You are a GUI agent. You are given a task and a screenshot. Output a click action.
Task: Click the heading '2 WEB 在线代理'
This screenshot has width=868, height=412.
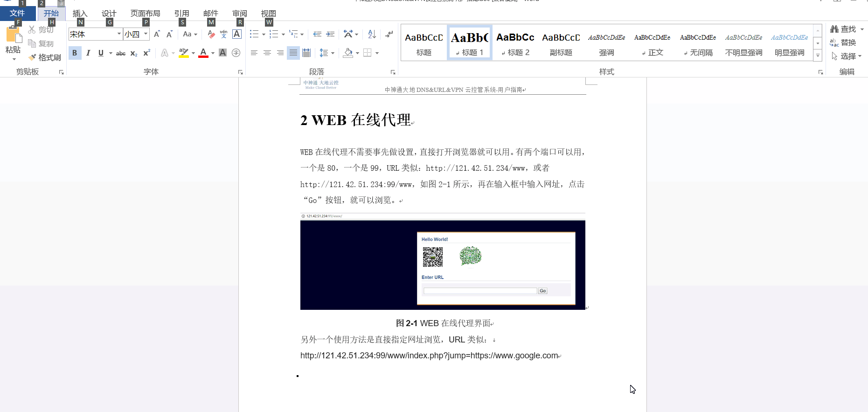tap(356, 120)
